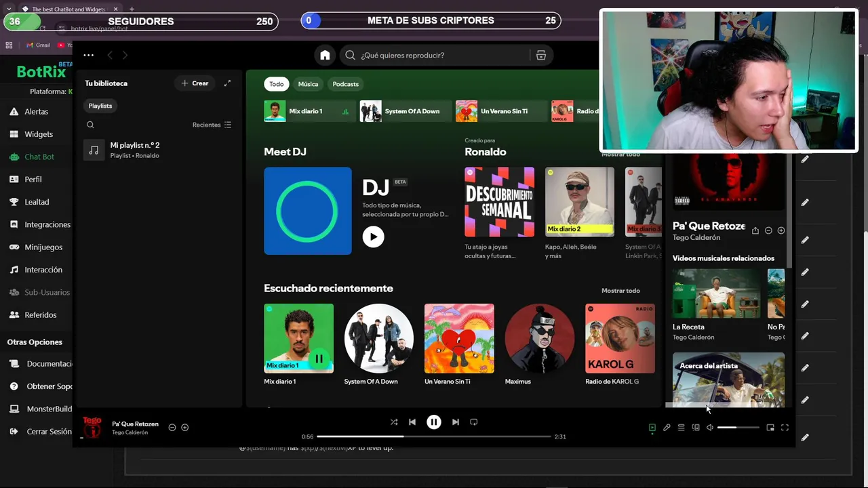This screenshot has width=868, height=488.
Task: Open the Mix diario 1 top shortcut
Action: coord(309,111)
